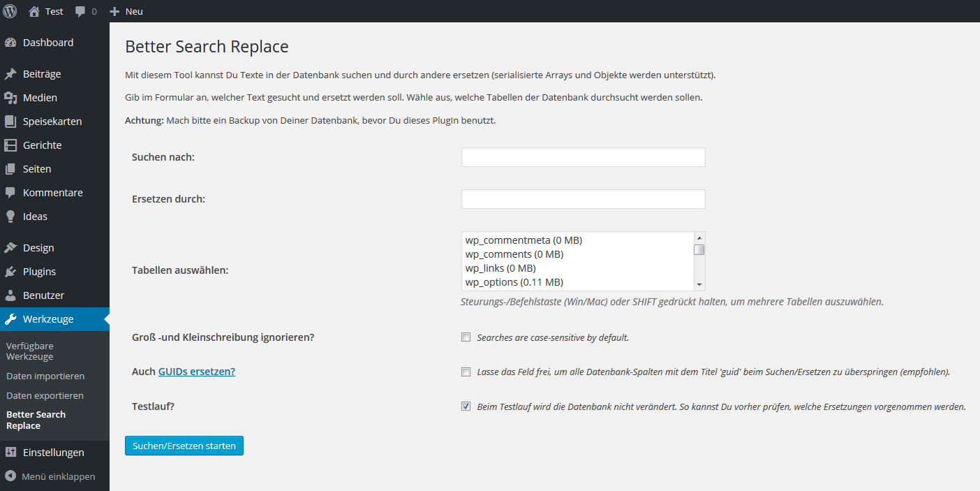Open Einstellungen using the wrench-and-sliders icon
980x491 pixels.
(x=12, y=452)
